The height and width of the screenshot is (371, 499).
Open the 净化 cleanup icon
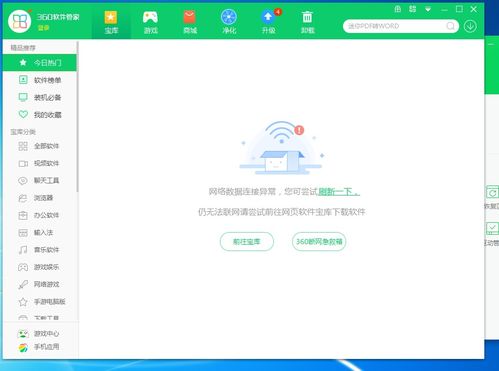click(229, 22)
